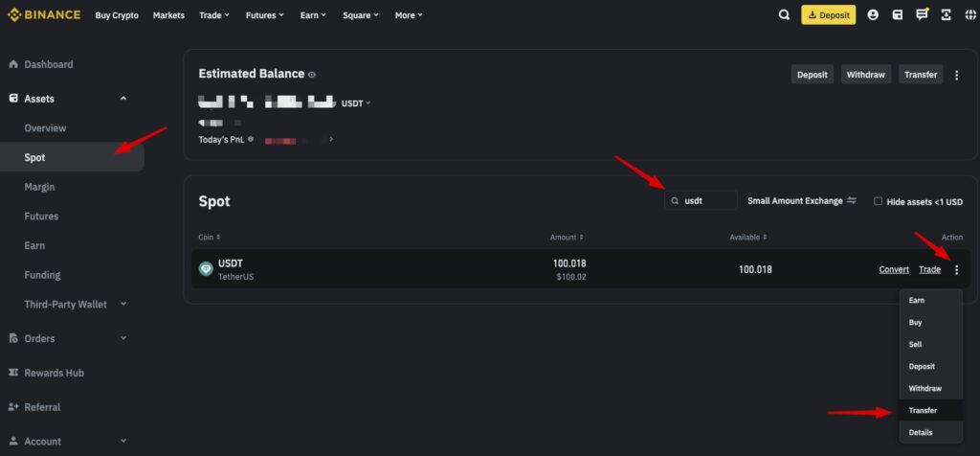
Task: Open the globe language icon
Action: [970, 15]
